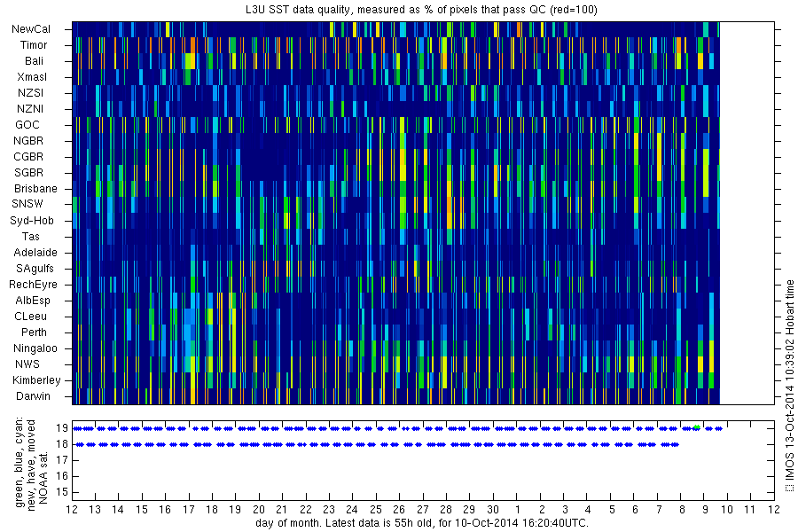Click the IMOS Hobart time stamp

tap(789, 386)
